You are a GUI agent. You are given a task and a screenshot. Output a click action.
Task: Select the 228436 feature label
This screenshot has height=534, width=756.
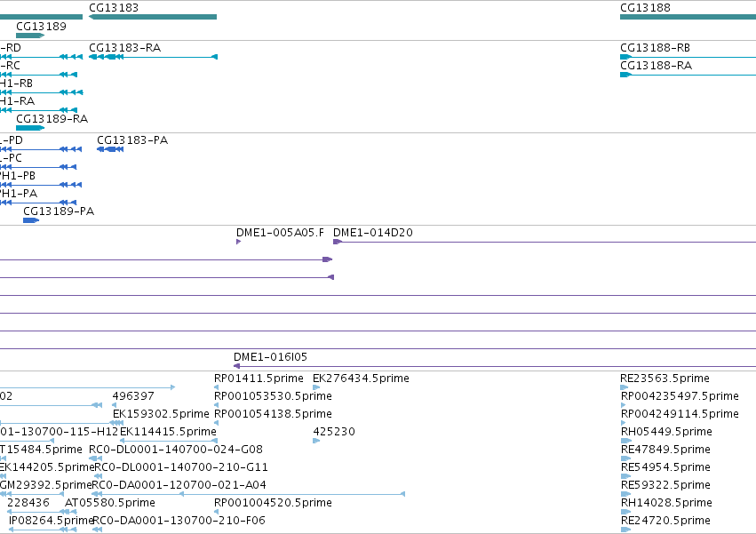[28, 503]
